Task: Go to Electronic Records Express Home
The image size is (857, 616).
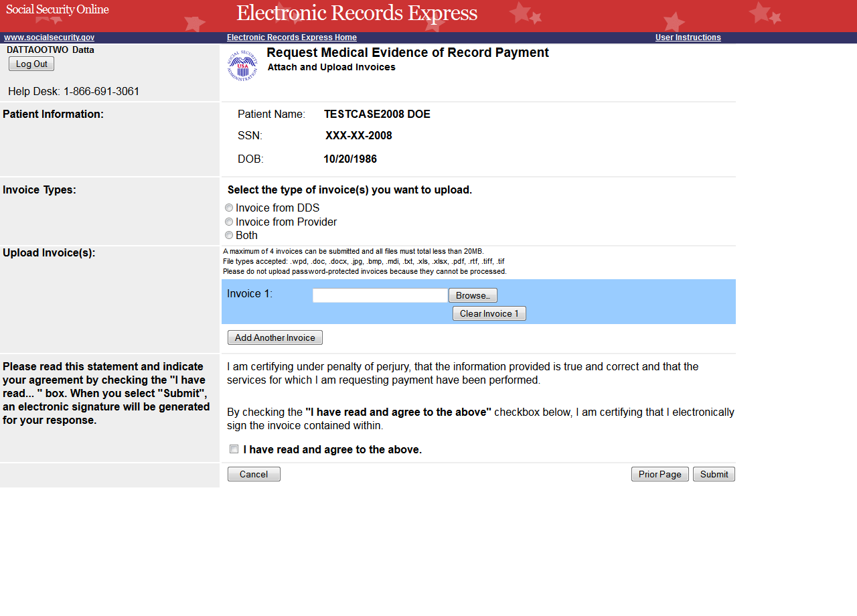Action: pos(291,37)
